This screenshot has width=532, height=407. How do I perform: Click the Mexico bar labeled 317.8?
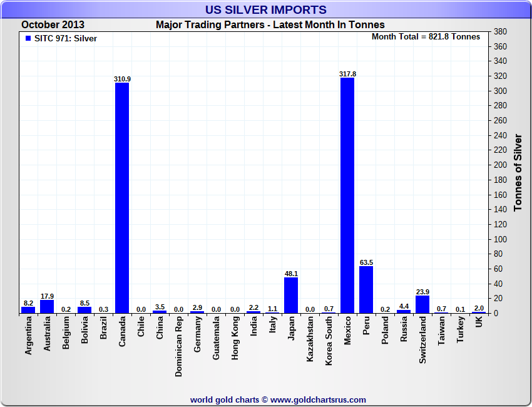[347, 195]
